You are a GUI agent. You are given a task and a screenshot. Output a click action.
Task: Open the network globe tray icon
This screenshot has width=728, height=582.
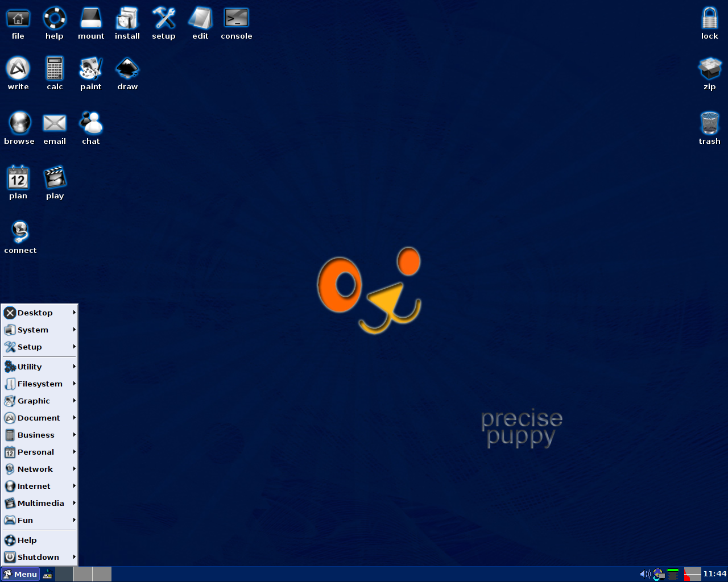659,574
